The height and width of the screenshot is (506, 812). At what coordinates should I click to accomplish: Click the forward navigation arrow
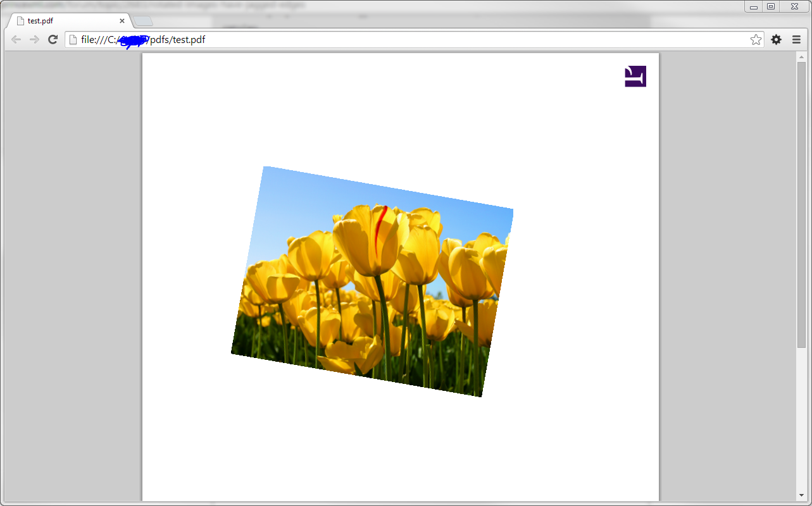pyautogui.click(x=35, y=40)
